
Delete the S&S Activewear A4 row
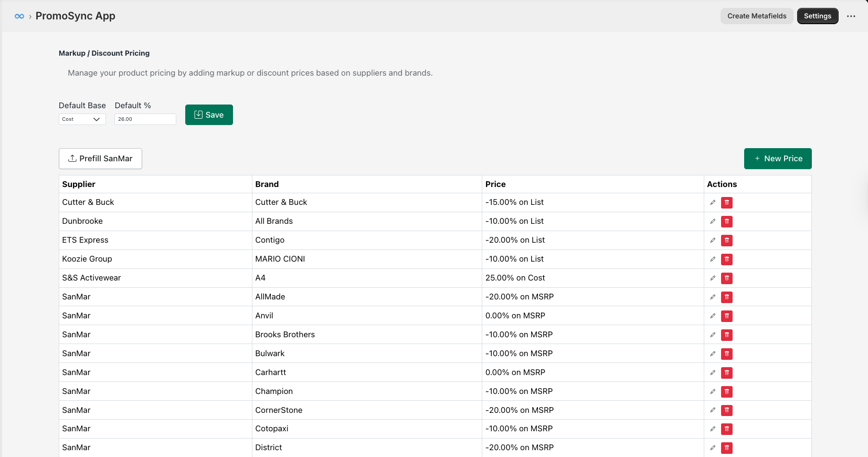pos(727,278)
